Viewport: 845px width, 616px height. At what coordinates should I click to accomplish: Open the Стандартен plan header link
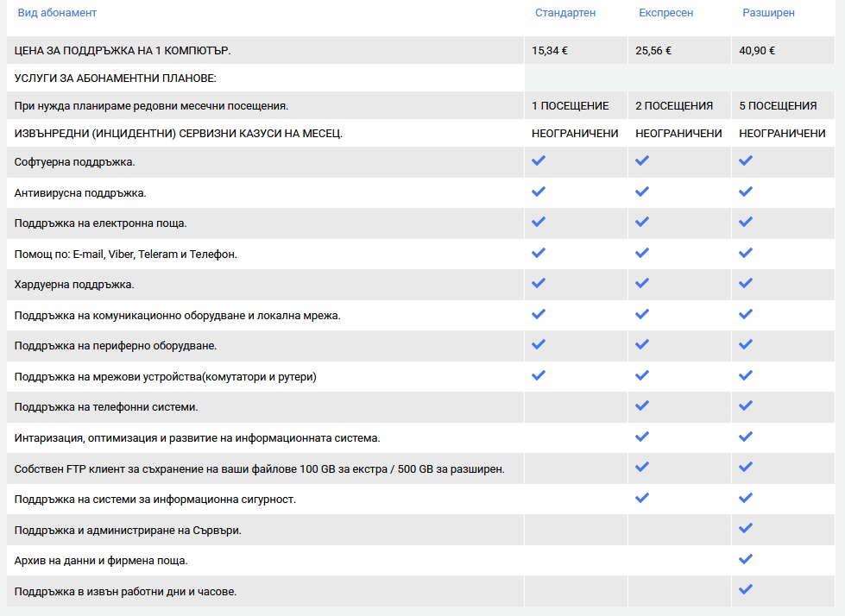tap(565, 13)
